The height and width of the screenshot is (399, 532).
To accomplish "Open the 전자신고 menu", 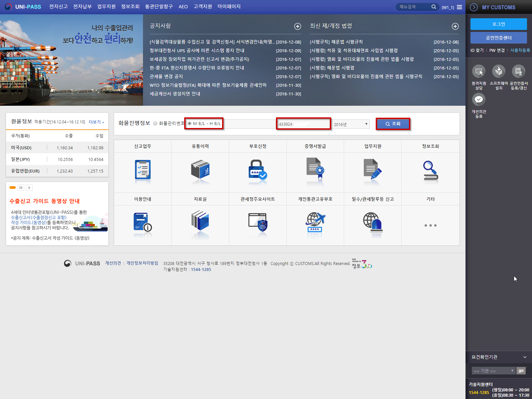I will 59,7.
